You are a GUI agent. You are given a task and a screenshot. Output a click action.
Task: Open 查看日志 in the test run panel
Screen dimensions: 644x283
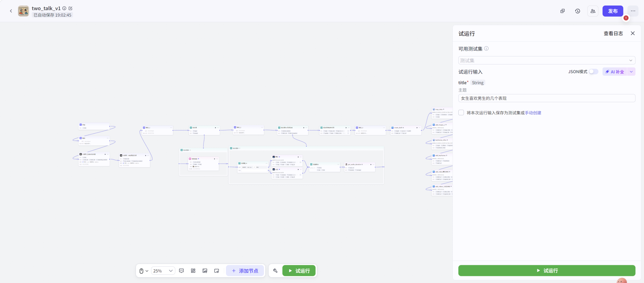[x=613, y=33]
